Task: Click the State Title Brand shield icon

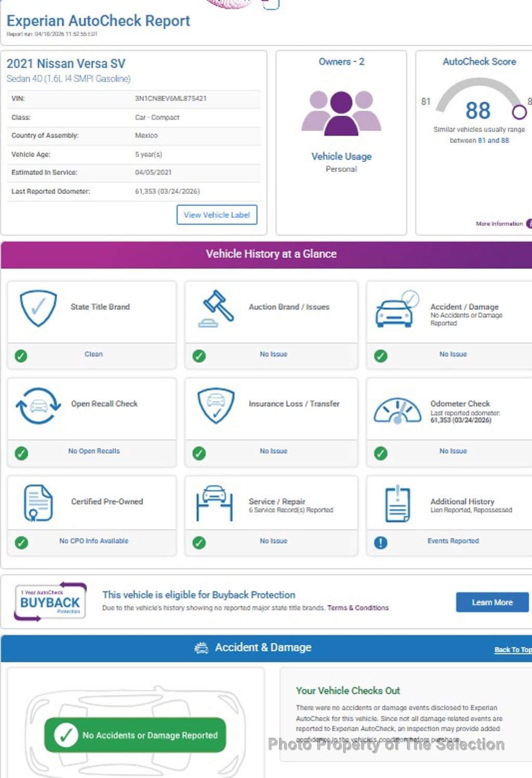Action: click(38, 308)
